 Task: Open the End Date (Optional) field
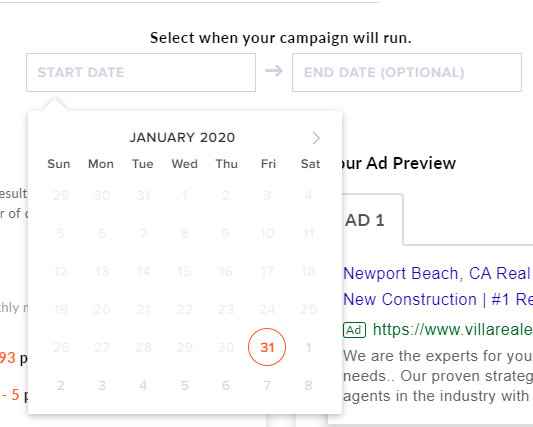[x=407, y=72]
